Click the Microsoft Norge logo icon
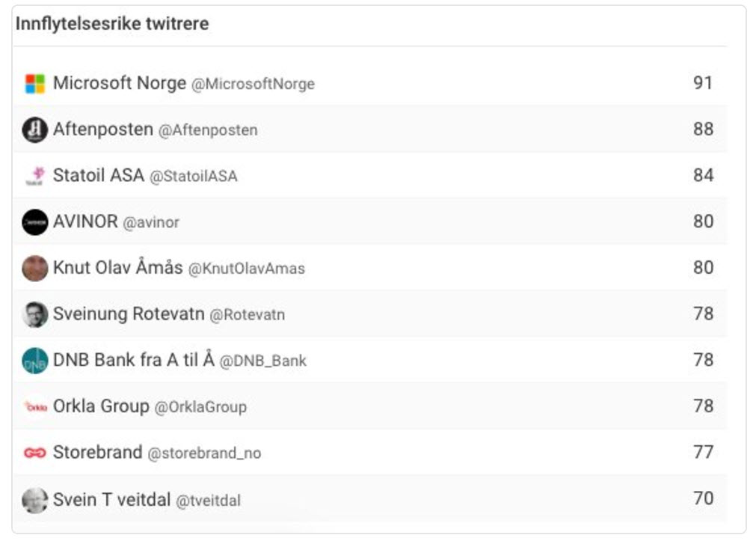Viewport: 756px width, 547px height. pos(35,84)
